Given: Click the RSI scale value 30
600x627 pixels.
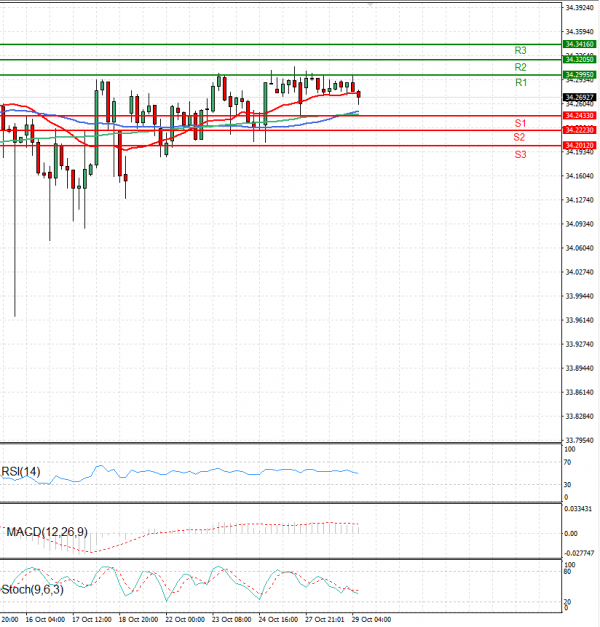Looking at the screenshot, I should (x=567, y=485).
